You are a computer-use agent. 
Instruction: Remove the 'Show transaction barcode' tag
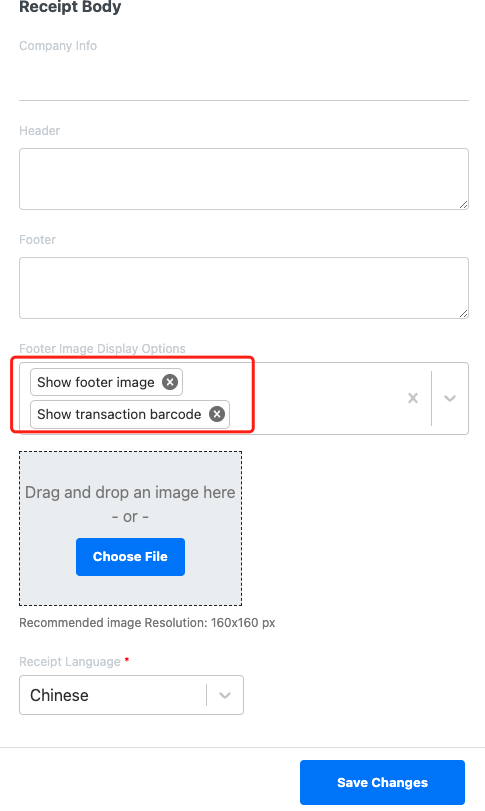coord(217,414)
